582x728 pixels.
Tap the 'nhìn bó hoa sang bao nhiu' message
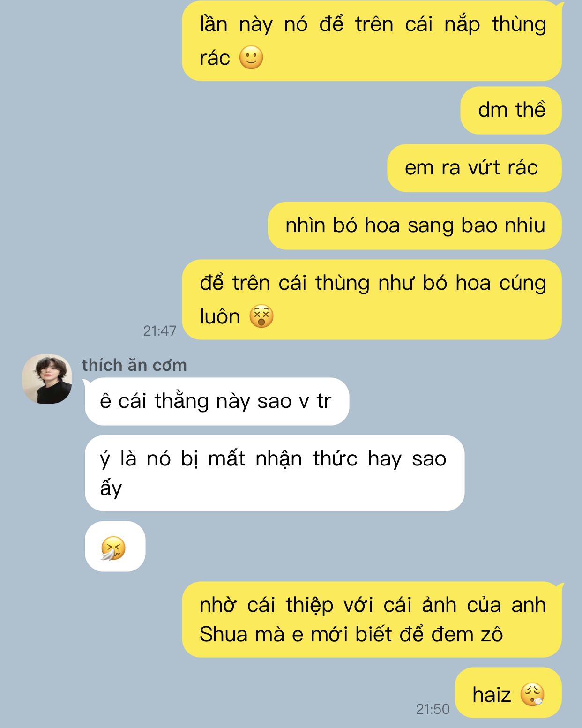coord(415,225)
